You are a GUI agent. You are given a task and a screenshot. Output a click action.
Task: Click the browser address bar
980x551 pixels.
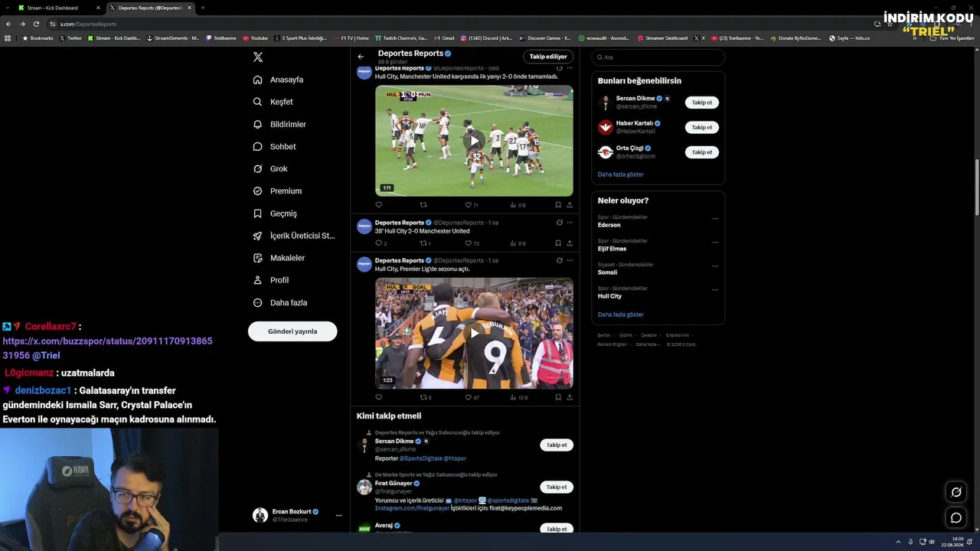(x=459, y=24)
